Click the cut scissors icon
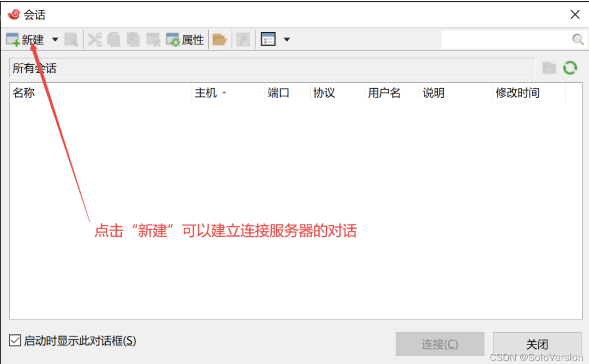The width and height of the screenshot is (589, 364). point(94,40)
